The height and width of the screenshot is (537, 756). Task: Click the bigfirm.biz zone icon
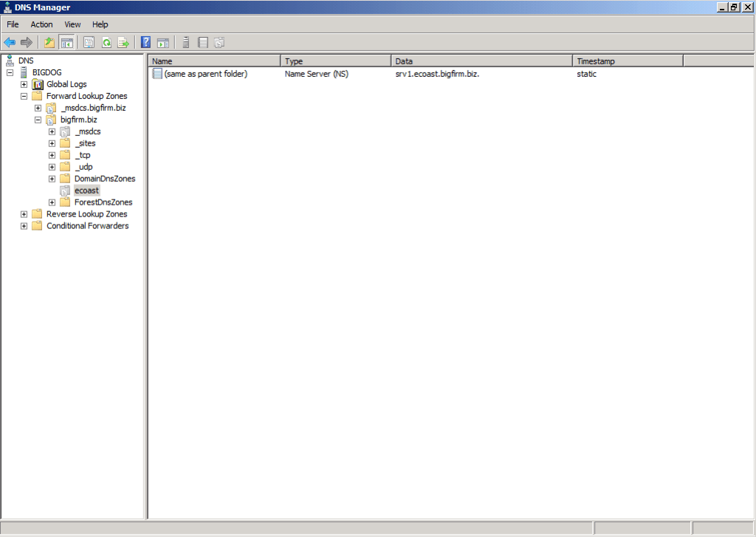click(x=51, y=120)
